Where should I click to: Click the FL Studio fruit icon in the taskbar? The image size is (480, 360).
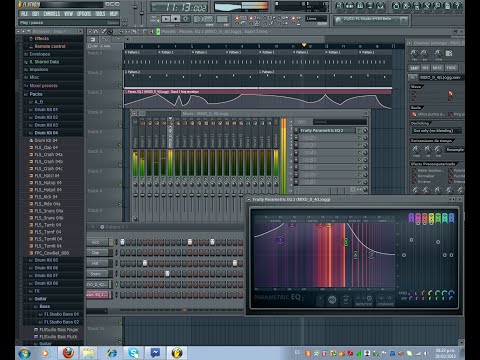[x=177, y=353]
